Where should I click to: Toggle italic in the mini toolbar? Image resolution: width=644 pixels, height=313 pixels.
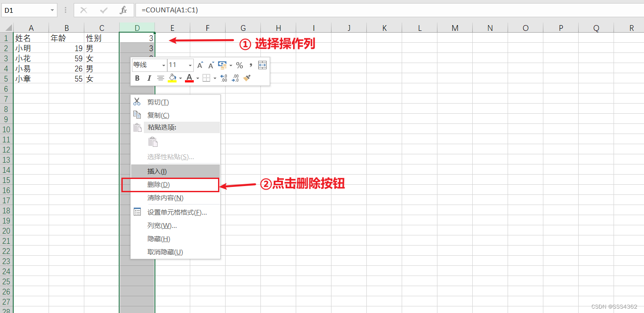tap(149, 78)
